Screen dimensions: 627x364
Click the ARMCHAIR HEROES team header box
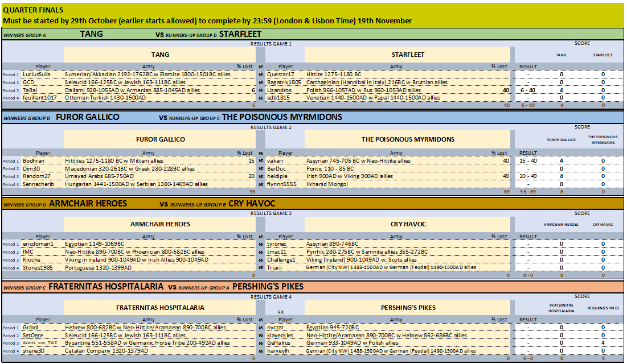click(x=159, y=224)
